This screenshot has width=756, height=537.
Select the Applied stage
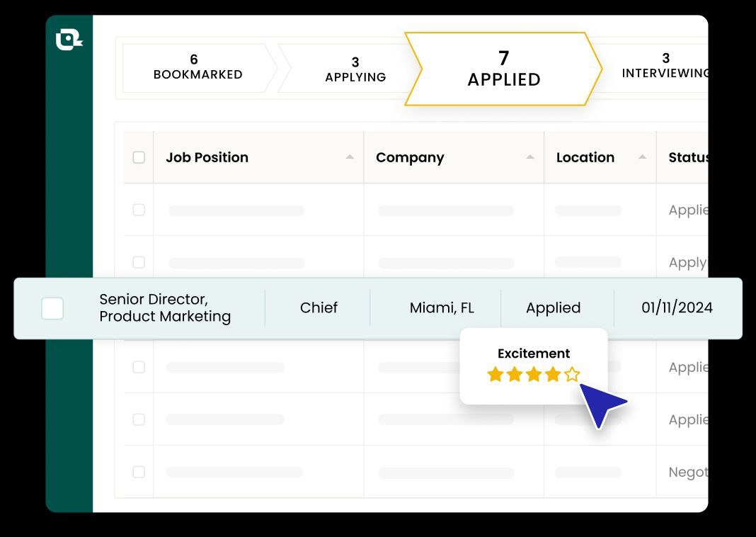tap(503, 69)
